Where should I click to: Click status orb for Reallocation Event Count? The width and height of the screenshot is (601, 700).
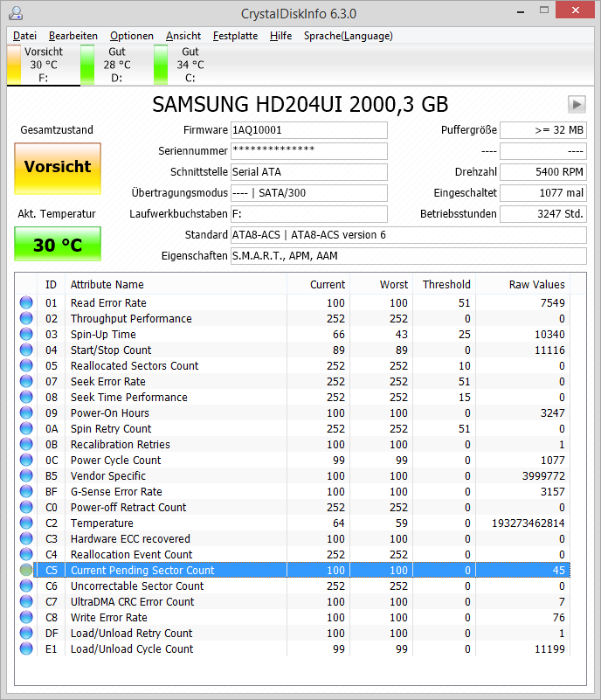(x=26, y=554)
